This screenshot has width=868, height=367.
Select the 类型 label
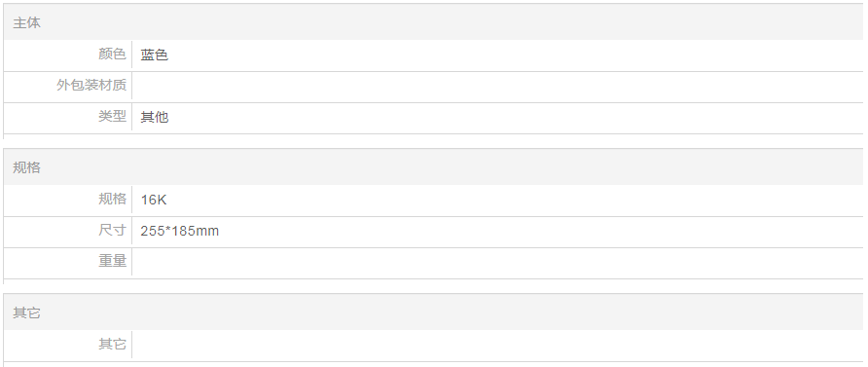pyautogui.click(x=112, y=116)
